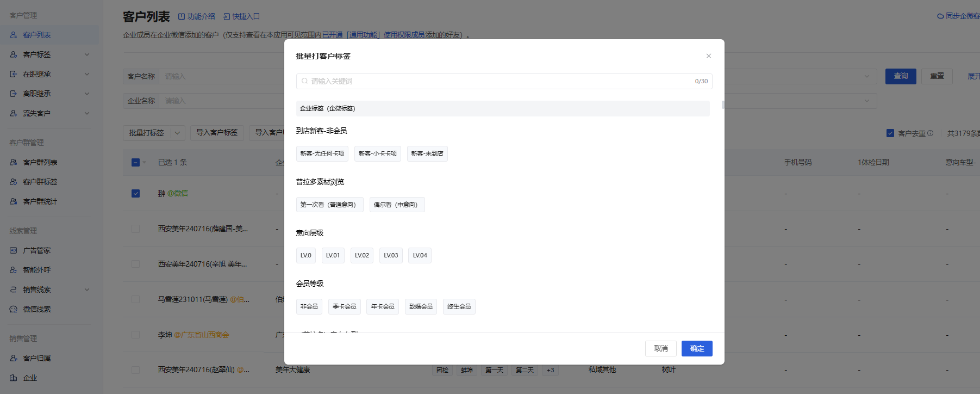Click the 广告管家 sidebar icon
This screenshot has height=394, width=980.
pos(14,250)
